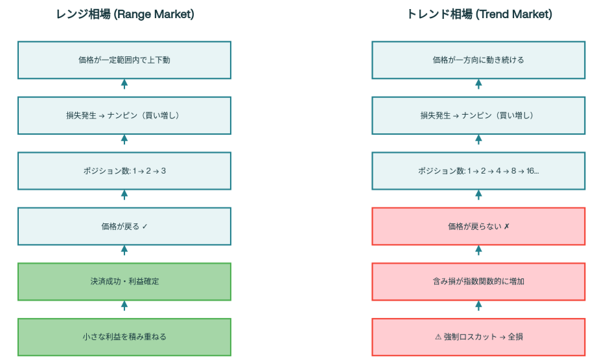Click the トレンド相場 (Trend Market) heading
The width and height of the screenshot is (608, 364).
pos(478,14)
